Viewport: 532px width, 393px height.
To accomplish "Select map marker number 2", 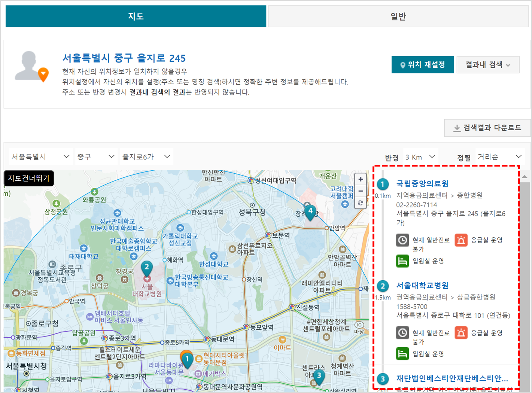I will (147, 268).
